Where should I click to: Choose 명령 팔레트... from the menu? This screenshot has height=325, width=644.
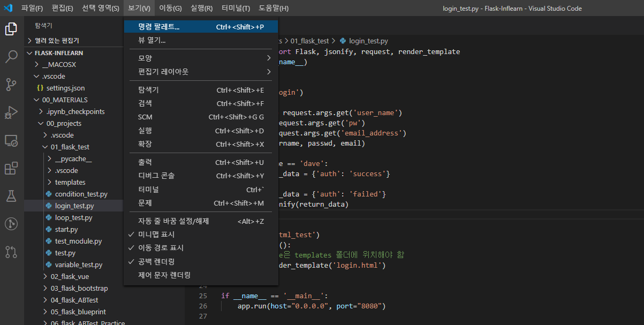(x=201, y=26)
